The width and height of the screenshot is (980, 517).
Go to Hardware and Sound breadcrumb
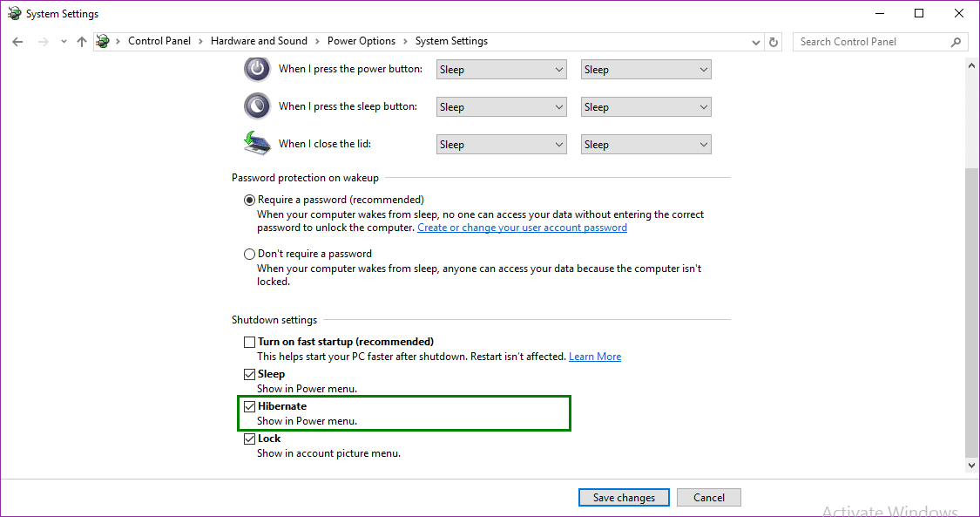pos(259,41)
